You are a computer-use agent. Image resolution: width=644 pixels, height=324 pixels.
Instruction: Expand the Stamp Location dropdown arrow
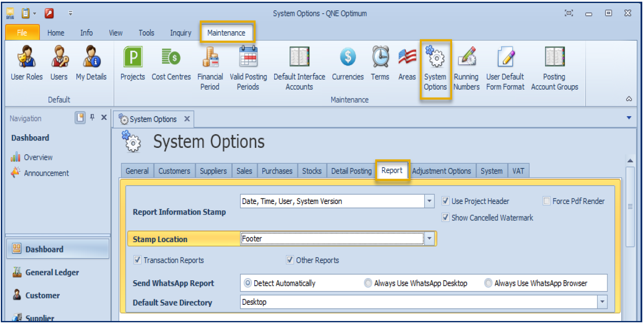coord(430,239)
